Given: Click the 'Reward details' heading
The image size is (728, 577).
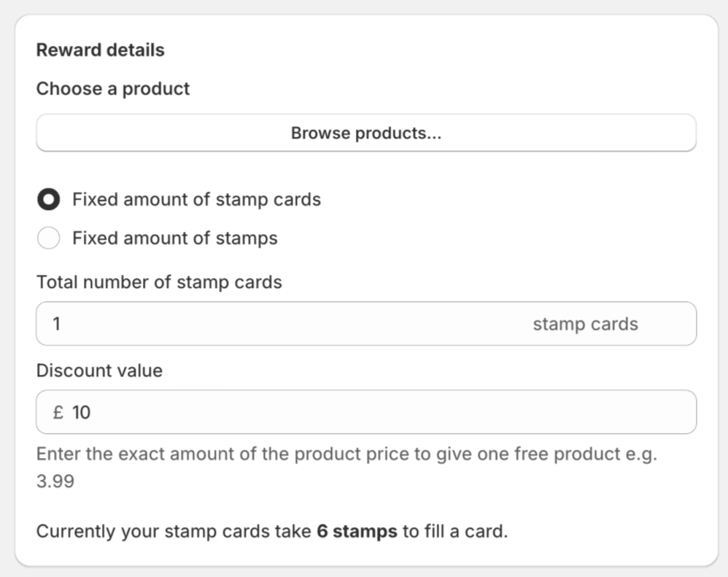Looking at the screenshot, I should pos(100,50).
